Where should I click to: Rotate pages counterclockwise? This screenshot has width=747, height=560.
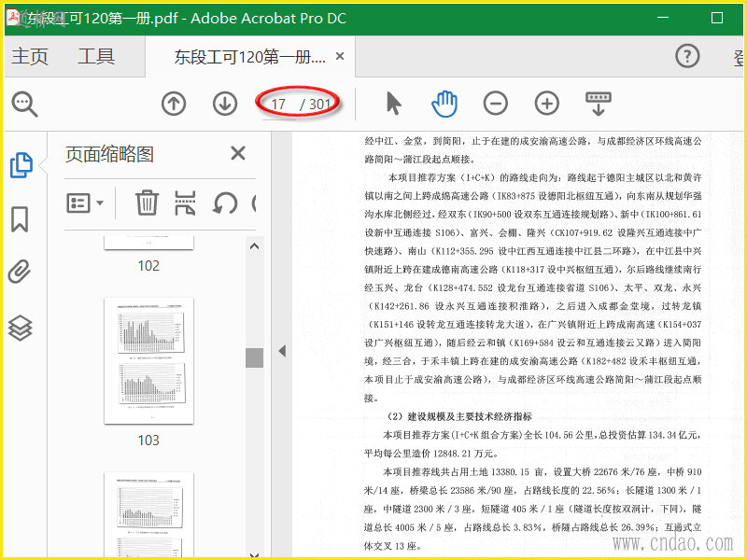pyautogui.click(x=225, y=203)
